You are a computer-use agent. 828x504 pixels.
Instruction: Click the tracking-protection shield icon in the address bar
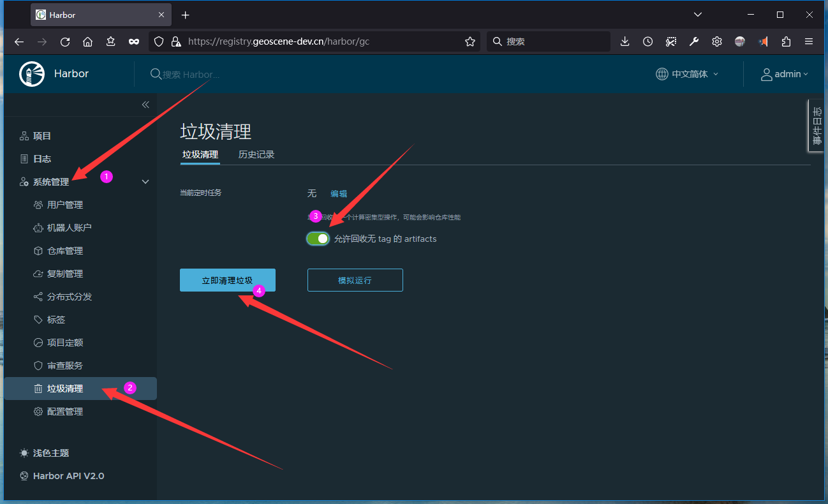pos(159,41)
